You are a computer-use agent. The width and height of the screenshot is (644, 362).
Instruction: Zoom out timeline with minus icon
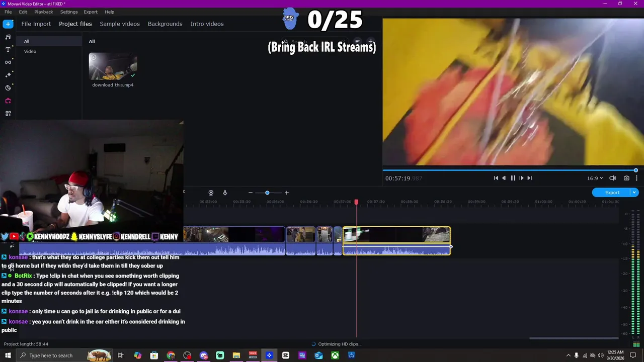(x=250, y=193)
